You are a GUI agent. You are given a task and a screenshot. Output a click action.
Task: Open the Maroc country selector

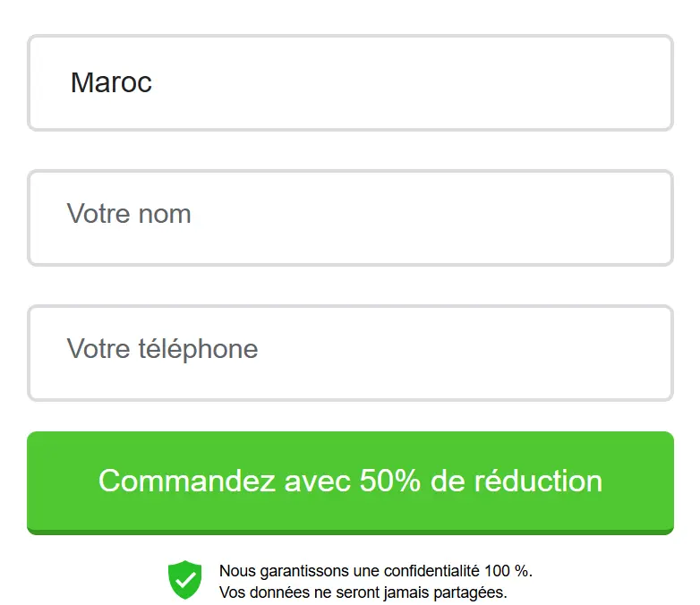350,83
